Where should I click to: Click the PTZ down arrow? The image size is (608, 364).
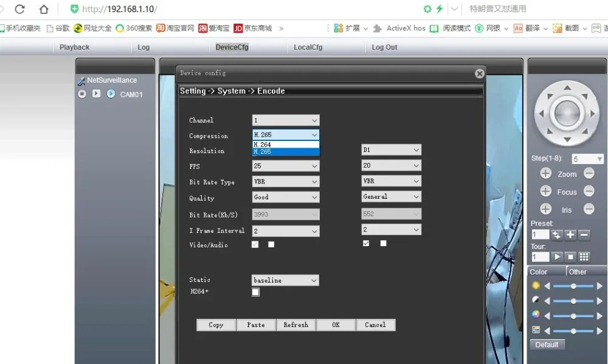point(567,139)
